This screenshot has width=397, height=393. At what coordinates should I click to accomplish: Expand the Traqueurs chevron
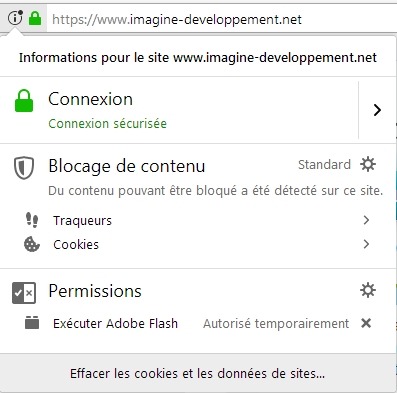[366, 220]
